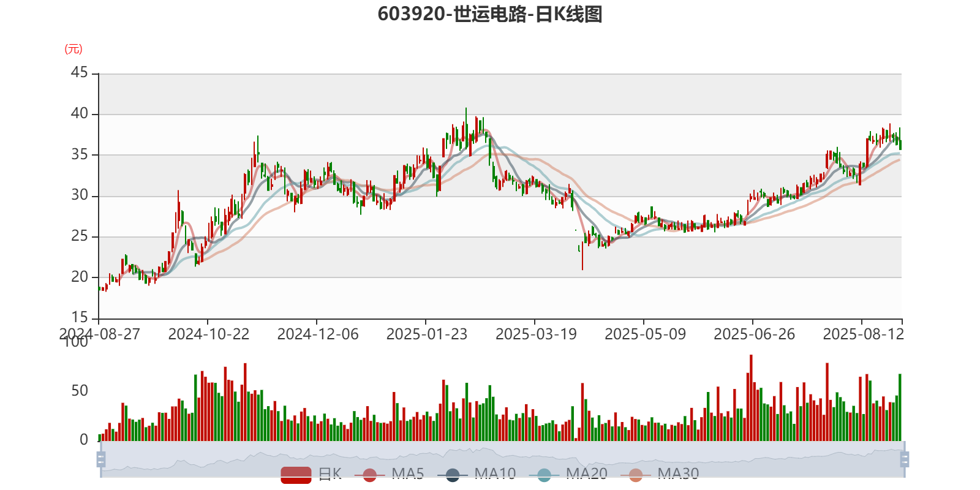Grab the right data zoom handle
This screenshot has width=980, height=490.
pyautogui.click(x=905, y=459)
